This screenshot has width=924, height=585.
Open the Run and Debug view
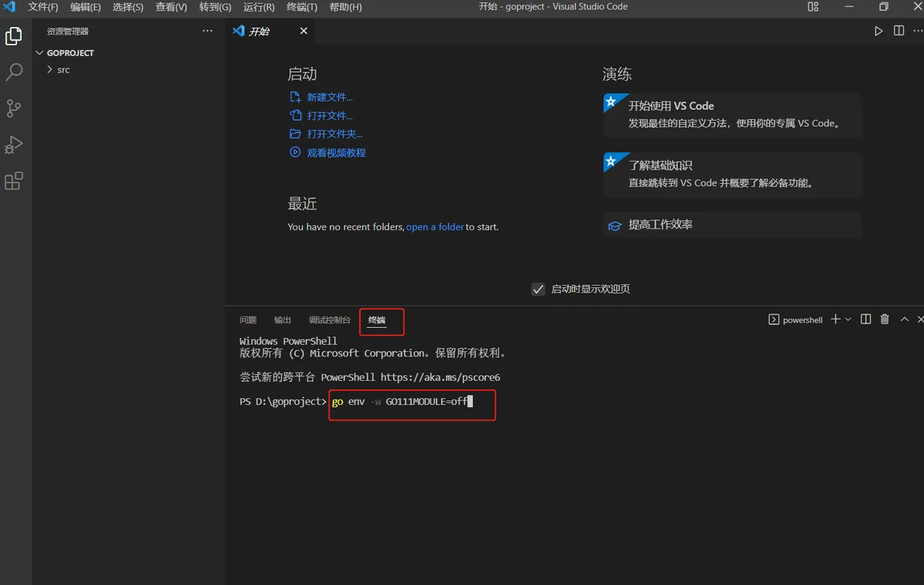(x=14, y=145)
